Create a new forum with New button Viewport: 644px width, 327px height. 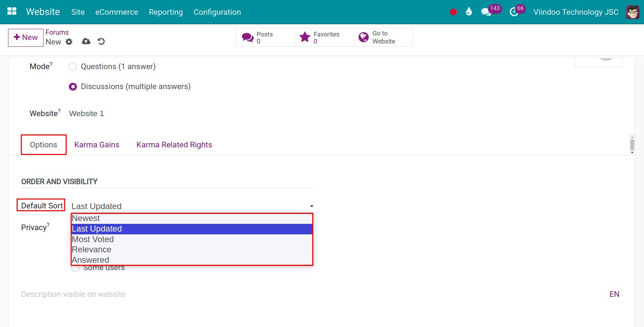pos(26,37)
